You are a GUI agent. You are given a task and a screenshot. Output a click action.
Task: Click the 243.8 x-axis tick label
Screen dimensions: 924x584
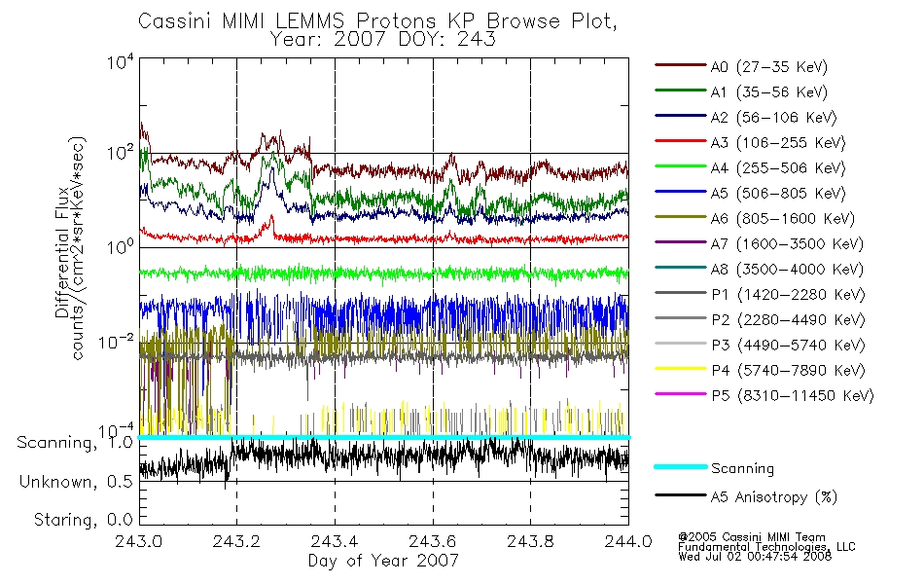pos(530,541)
